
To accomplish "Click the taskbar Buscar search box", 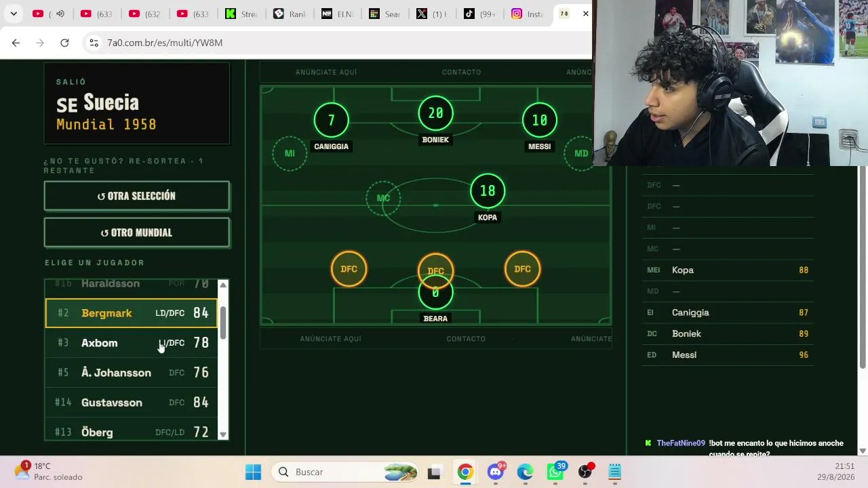I will pyautogui.click(x=347, y=472).
